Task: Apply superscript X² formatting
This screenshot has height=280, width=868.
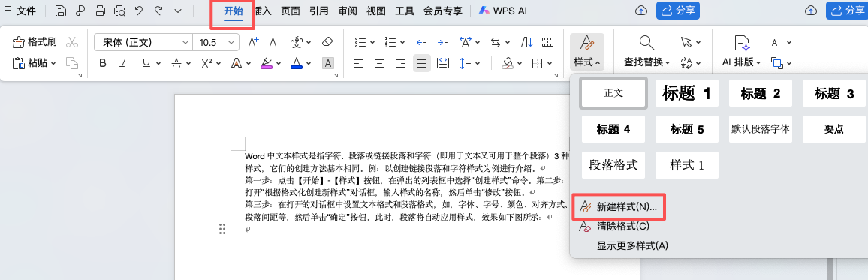Action: [x=207, y=63]
